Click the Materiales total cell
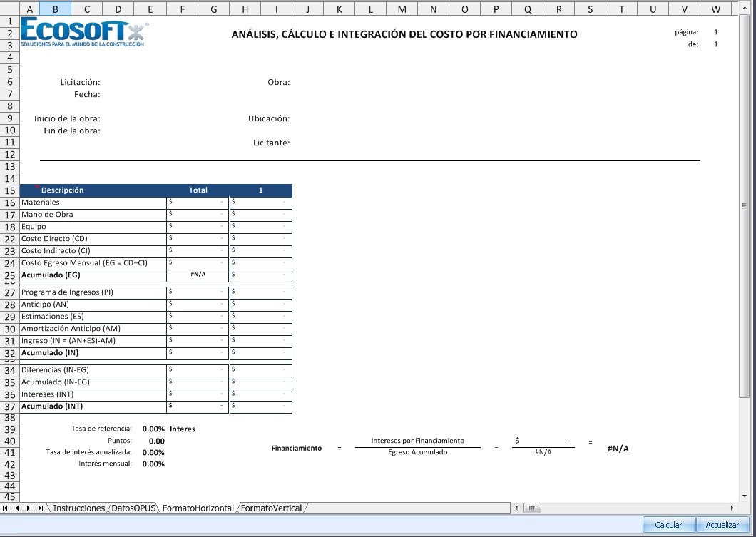This screenshot has width=756, height=537. [198, 203]
